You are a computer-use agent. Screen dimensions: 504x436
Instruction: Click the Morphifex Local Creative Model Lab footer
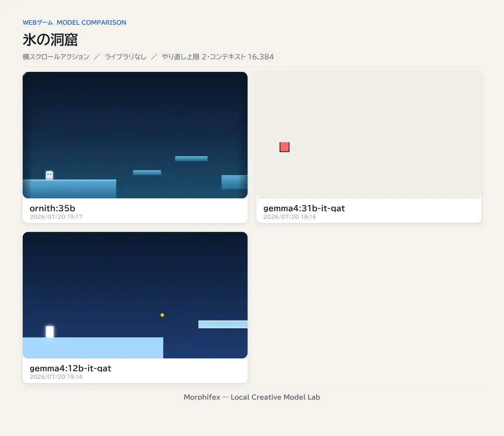point(252,397)
